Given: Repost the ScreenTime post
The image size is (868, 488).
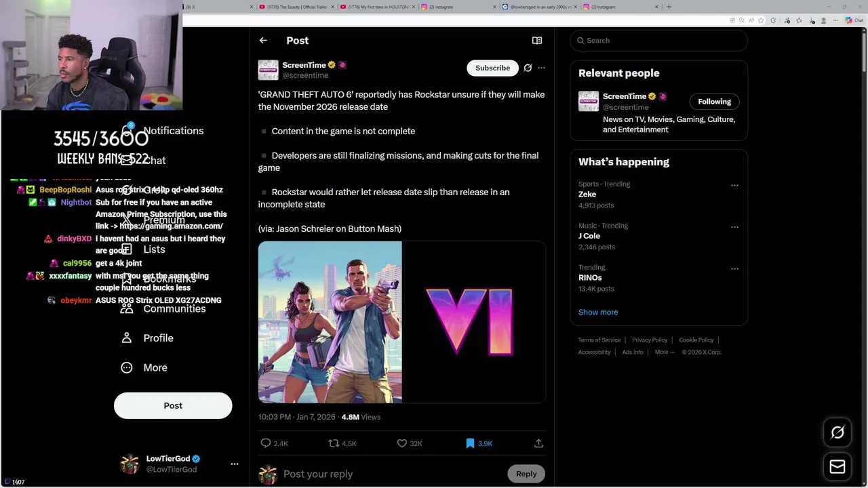Looking at the screenshot, I should [334, 443].
